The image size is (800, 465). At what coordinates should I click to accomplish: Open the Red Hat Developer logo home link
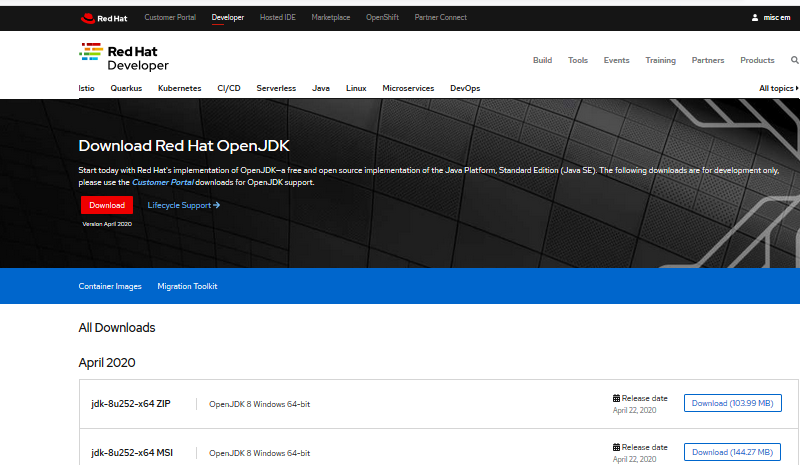point(123,57)
